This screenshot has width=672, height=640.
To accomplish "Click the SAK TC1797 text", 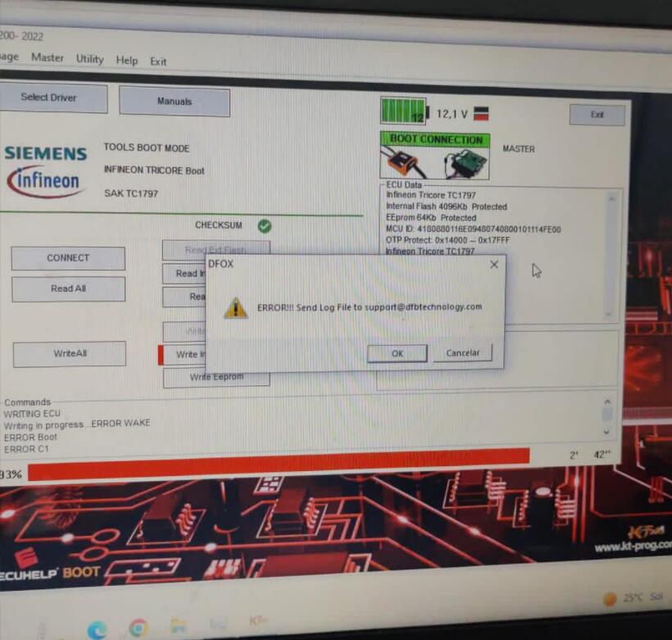I will 131,193.
